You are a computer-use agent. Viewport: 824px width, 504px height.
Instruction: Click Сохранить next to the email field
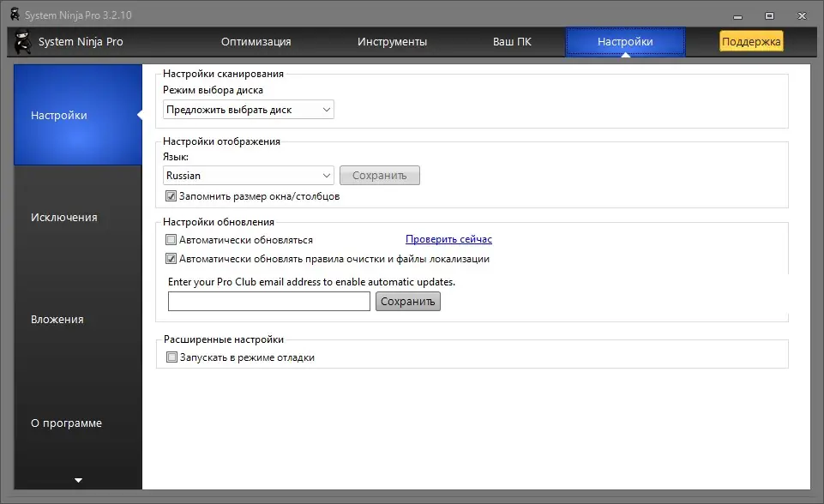(x=407, y=301)
